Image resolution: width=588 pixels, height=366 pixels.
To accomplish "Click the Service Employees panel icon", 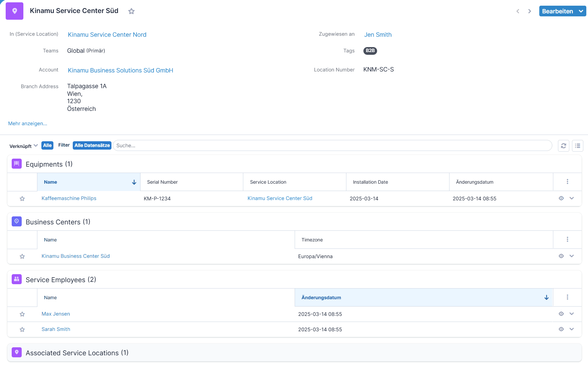I will (17, 279).
